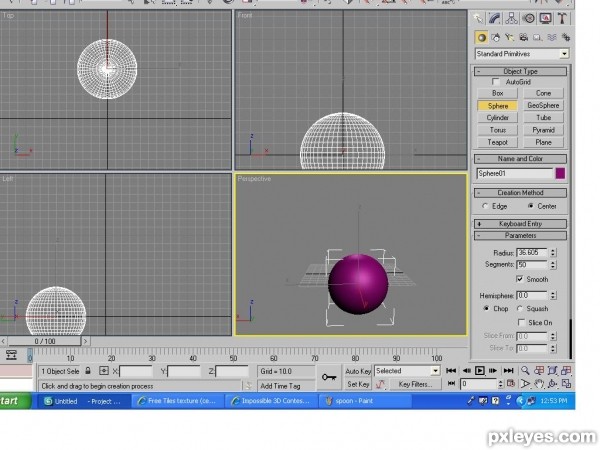Open the Modify command panel tab

pyautogui.click(x=495, y=18)
